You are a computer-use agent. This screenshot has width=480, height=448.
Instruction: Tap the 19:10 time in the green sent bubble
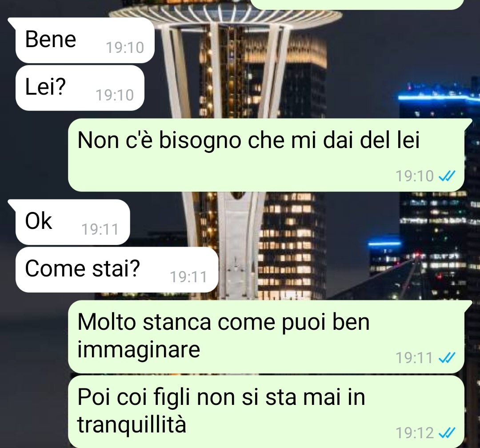point(415,176)
